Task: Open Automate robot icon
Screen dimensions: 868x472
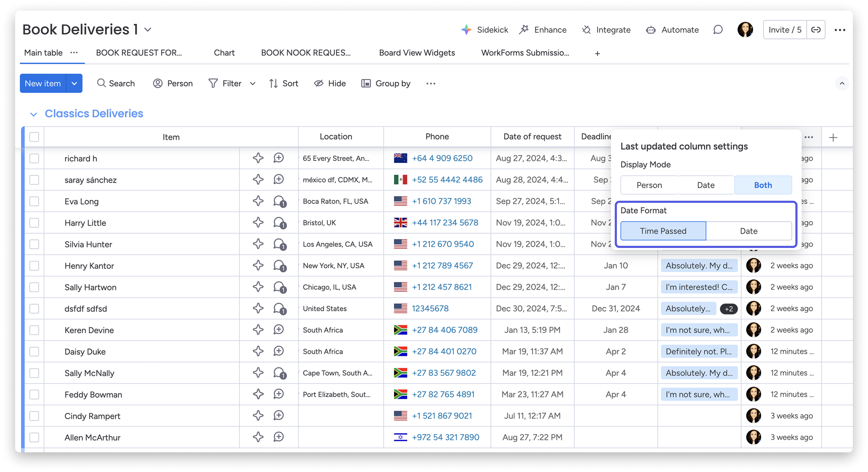Action: [651, 30]
